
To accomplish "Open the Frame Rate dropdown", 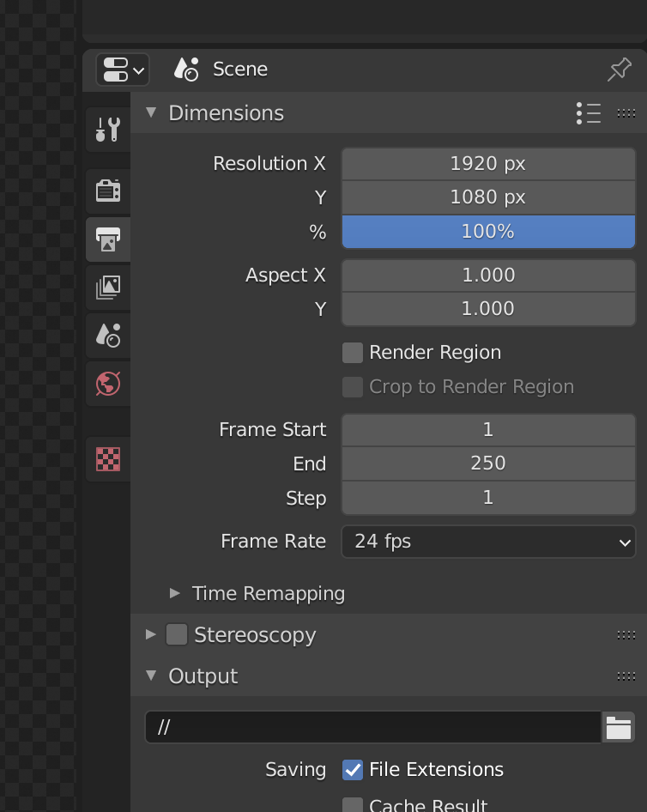I will tap(488, 542).
